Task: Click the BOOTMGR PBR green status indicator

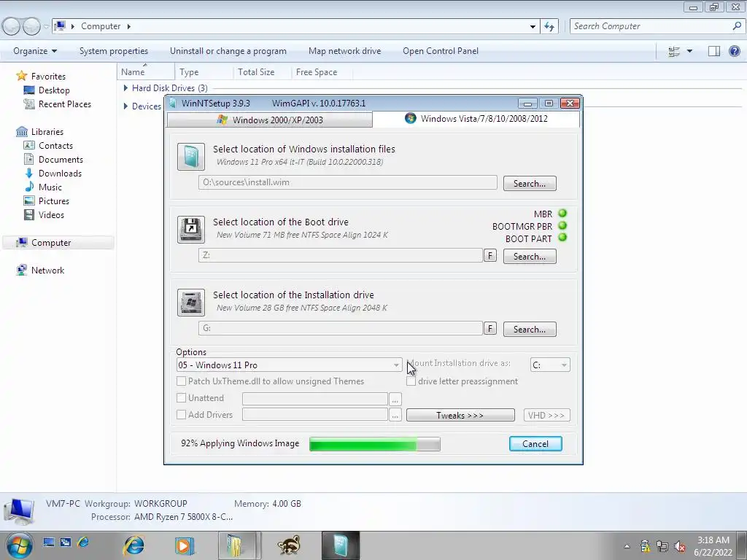Action: (x=562, y=226)
